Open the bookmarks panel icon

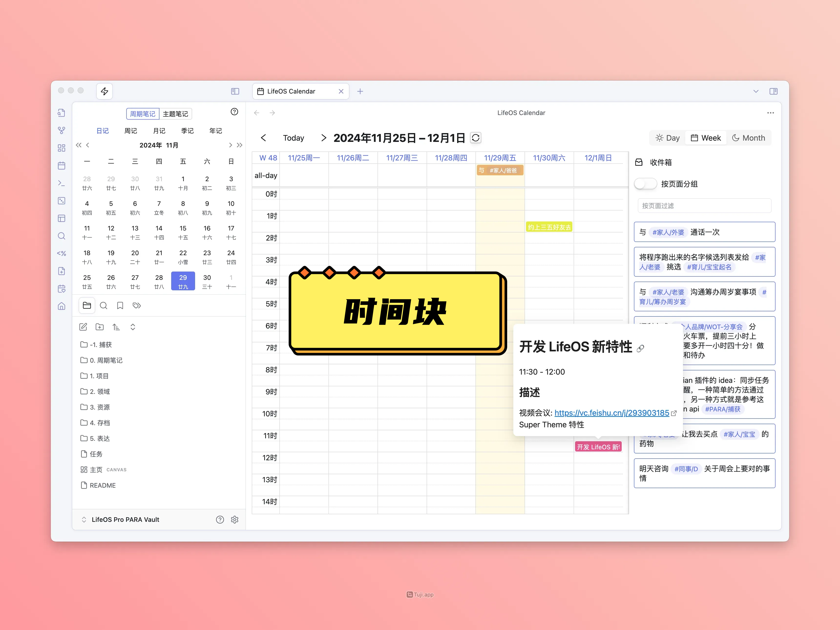[120, 306]
